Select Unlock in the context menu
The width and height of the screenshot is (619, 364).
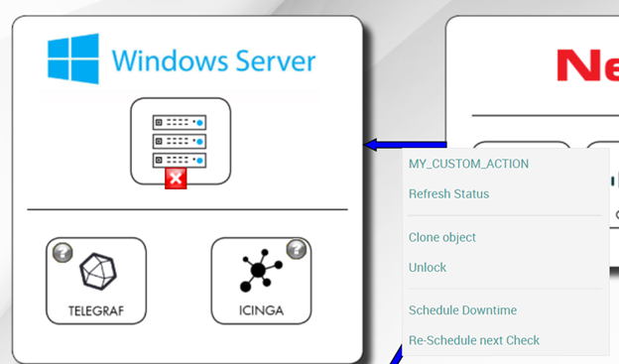point(428,267)
